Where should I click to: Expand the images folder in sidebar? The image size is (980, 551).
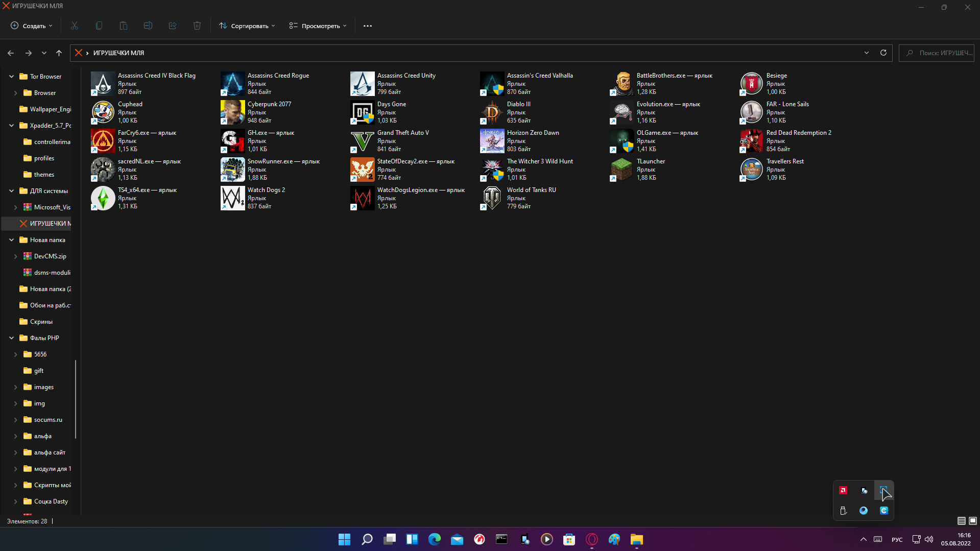pos(15,387)
